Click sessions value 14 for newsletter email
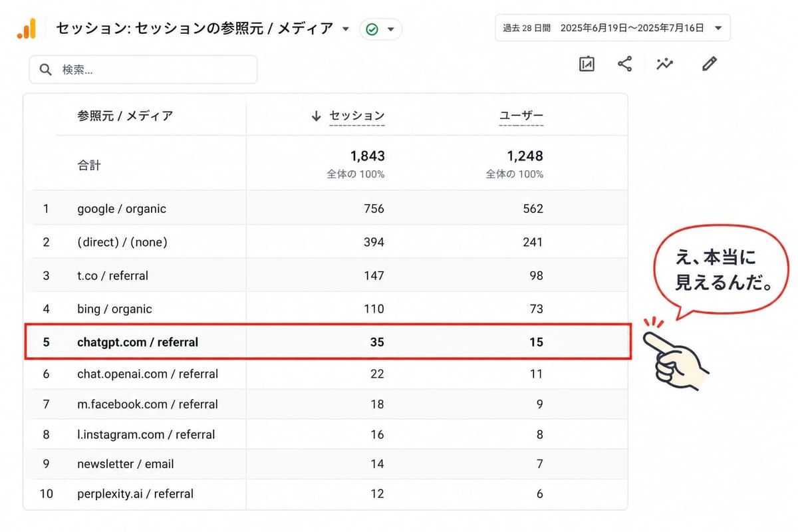 [377, 464]
